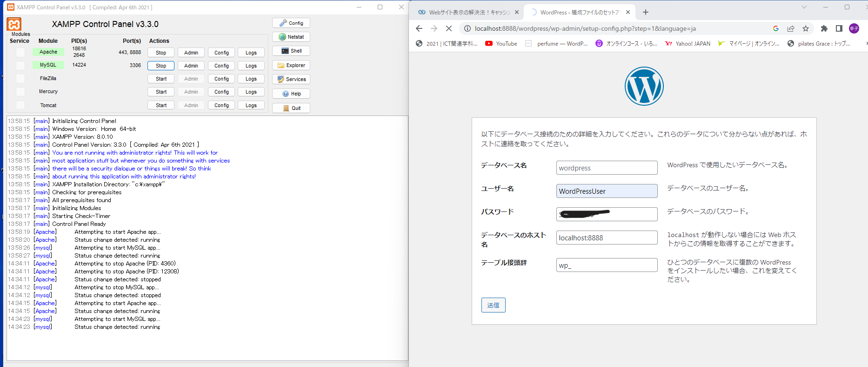The height and width of the screenshot is (367, 868).
Task: Toggle Apache service checkbox
Action: [20, 52]
